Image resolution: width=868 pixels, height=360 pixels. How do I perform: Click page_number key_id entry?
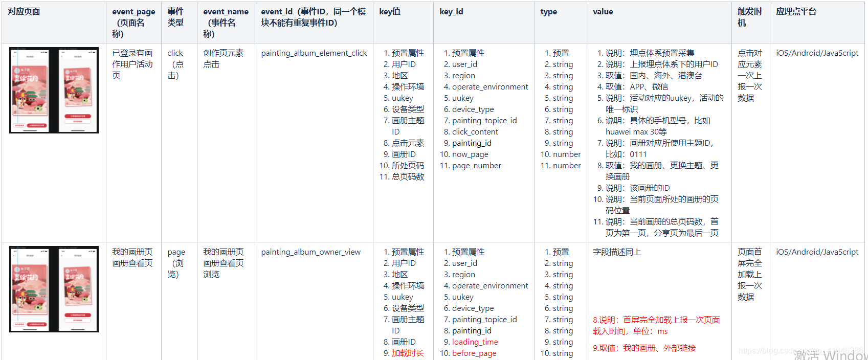(x=477, y=166)
